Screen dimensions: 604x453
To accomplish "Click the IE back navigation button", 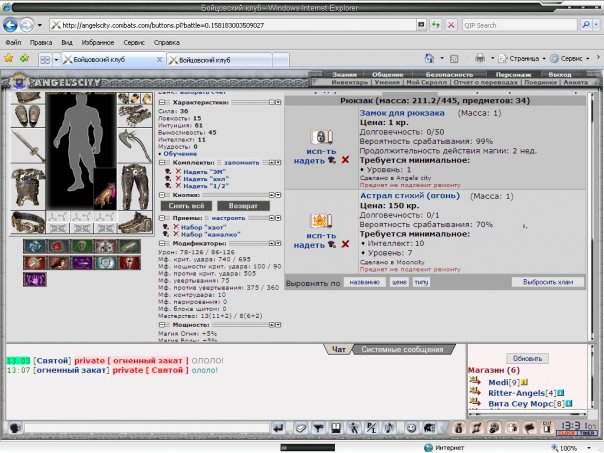I will tap(10, 25).
